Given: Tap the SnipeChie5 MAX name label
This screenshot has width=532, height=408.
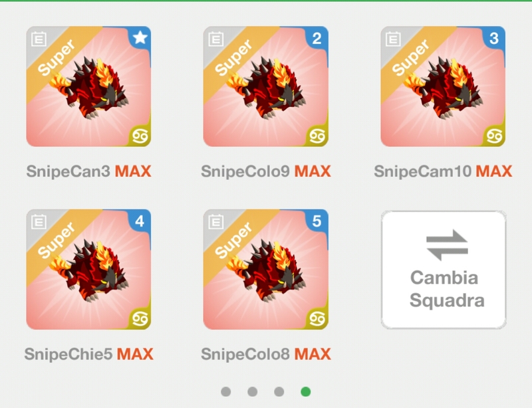Looking at the screenshot, I should click(89, 354).
